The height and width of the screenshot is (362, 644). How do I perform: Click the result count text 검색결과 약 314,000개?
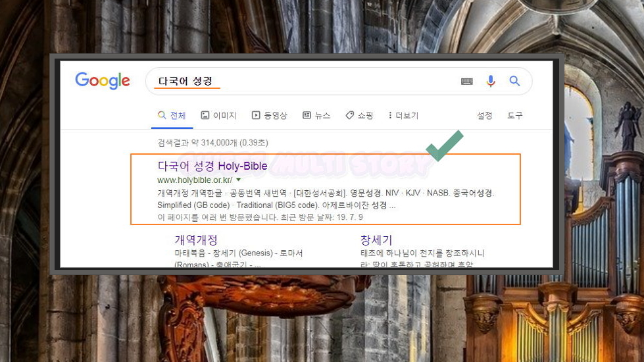[212, 143]
